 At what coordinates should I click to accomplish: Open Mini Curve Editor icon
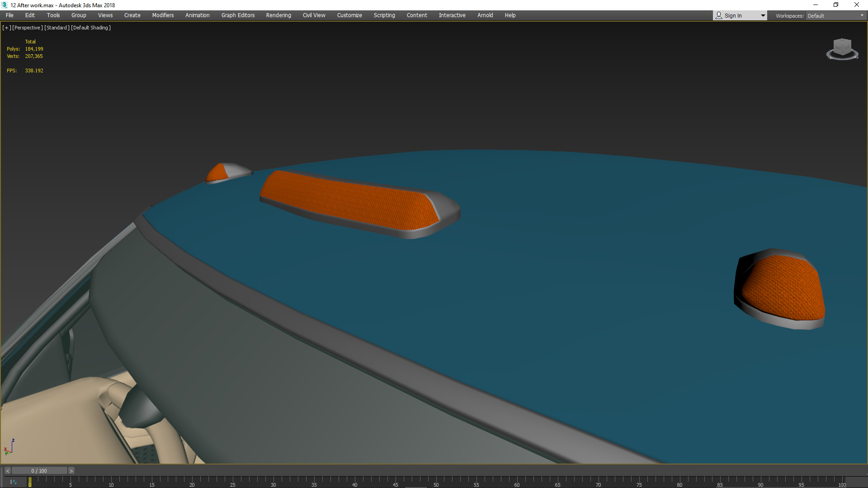coord(13,482)
